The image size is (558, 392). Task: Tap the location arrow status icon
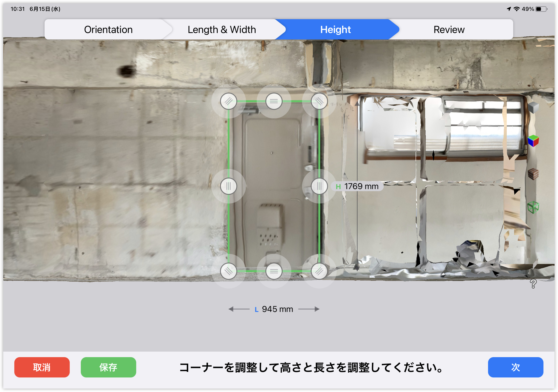[x=509, y=9]
